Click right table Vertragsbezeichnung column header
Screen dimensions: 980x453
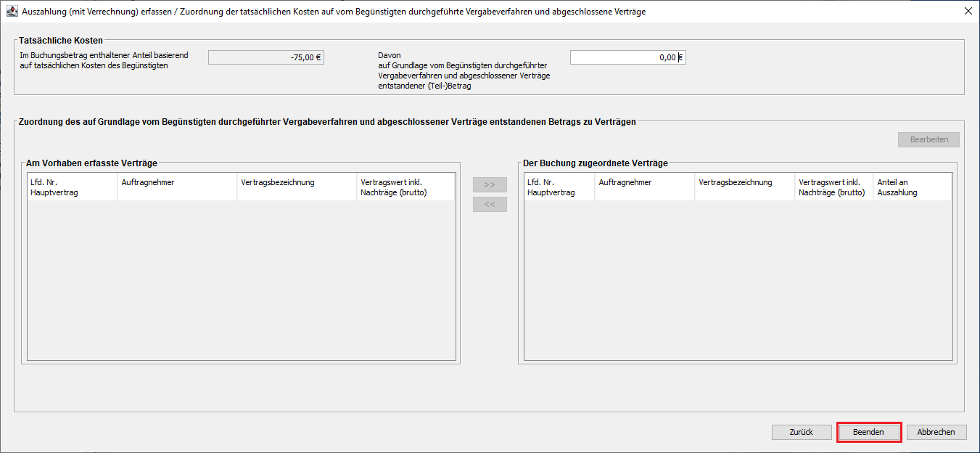[744, 187]
